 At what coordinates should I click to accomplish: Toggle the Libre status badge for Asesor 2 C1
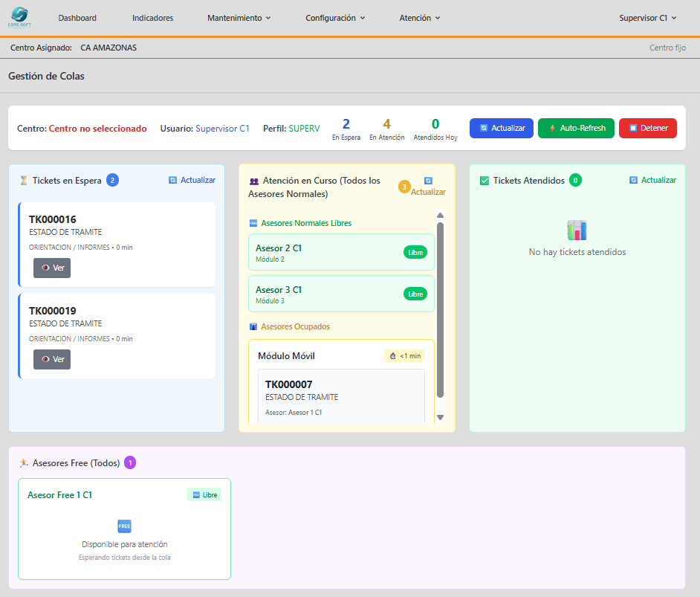(x=415, y=252)
